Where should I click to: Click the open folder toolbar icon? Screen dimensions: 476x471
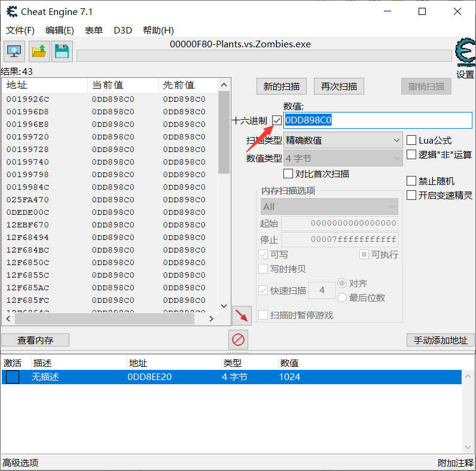(39, 51)
